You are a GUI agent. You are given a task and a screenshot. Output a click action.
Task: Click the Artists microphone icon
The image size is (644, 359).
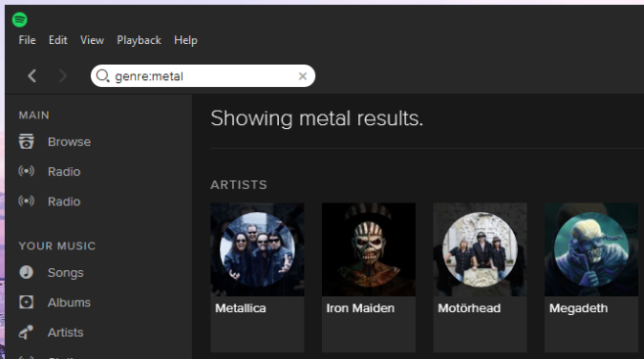[x=25, y=333]
